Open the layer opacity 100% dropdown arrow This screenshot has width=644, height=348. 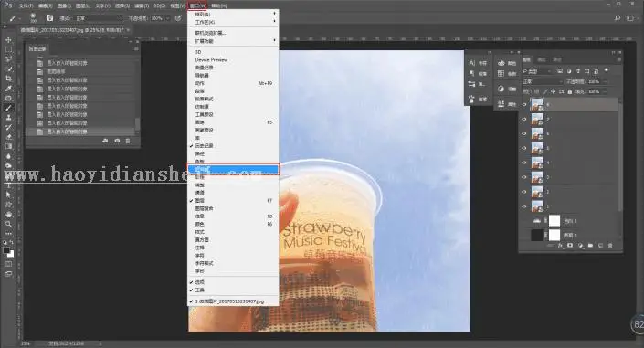[605, 82]
